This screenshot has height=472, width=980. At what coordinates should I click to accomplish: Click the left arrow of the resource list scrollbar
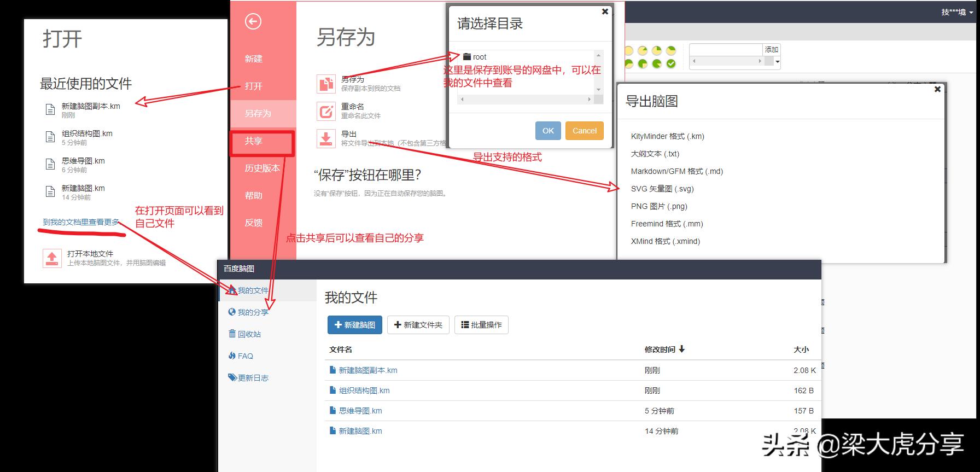pos(694,61)
